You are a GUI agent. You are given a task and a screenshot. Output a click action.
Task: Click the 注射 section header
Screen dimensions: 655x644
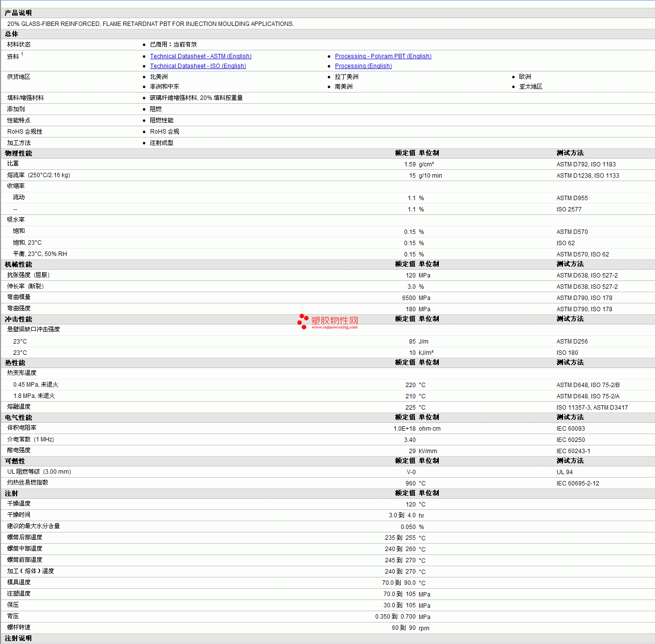point(12,493)
